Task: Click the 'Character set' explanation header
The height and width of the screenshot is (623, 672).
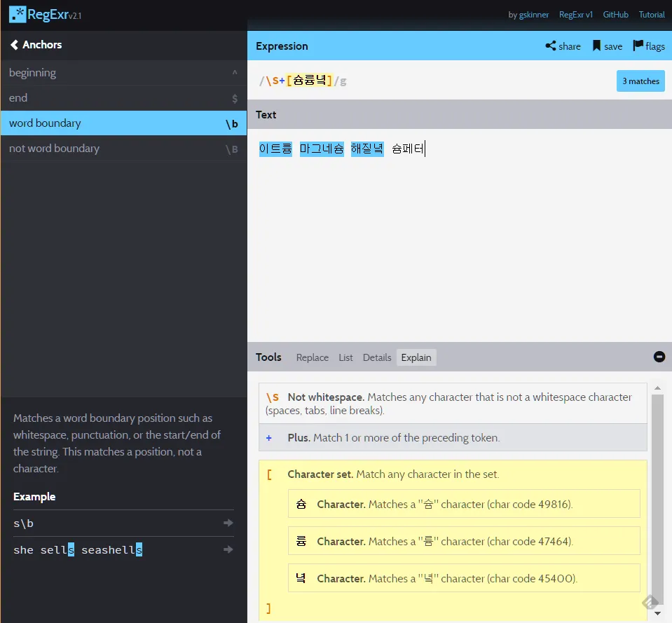Action: (393, 474)
